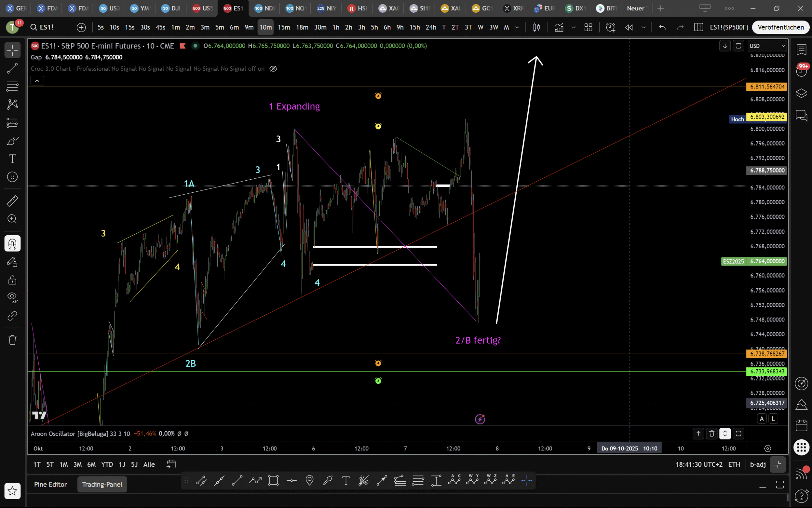Viewport: 812px width, 508px height.
Task: Open the bar replay tool
Action: point(629,27)
